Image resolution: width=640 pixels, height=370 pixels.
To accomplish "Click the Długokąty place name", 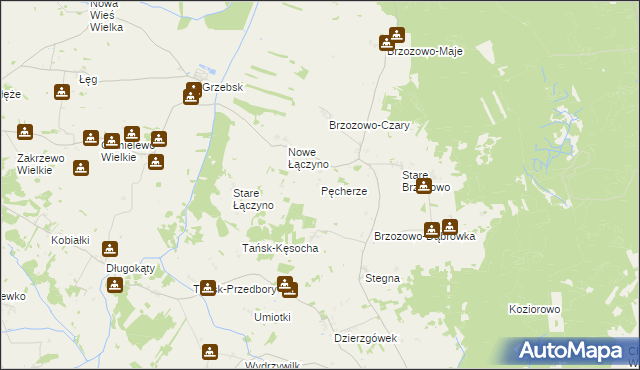I will click(x=131, y=268).
